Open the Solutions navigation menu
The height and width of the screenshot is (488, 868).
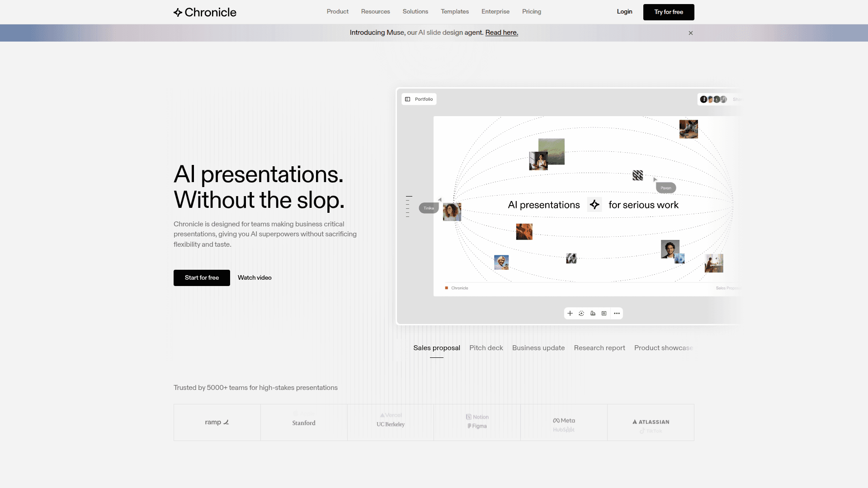[x=415, y=12]
